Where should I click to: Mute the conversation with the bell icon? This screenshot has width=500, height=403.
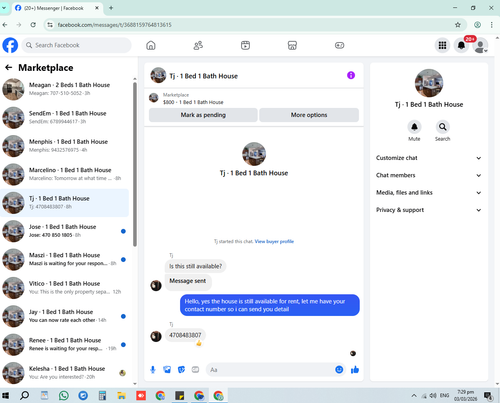[x=414, y=127]
